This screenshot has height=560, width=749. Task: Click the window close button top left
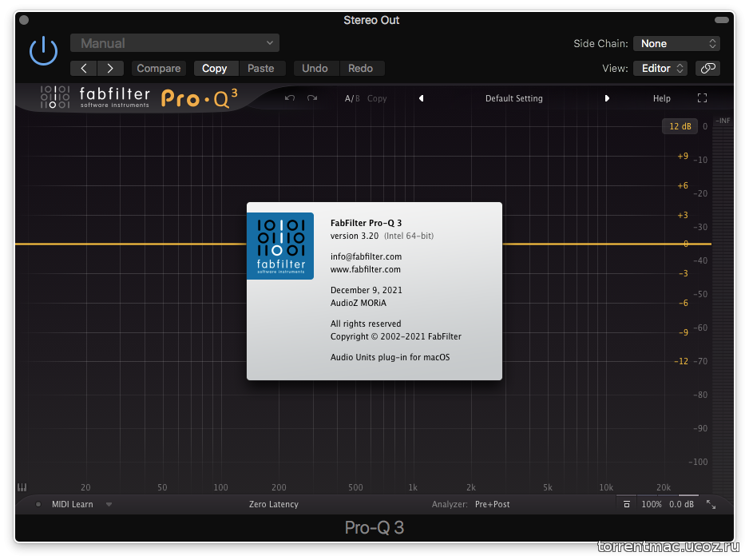coord(25,20)
